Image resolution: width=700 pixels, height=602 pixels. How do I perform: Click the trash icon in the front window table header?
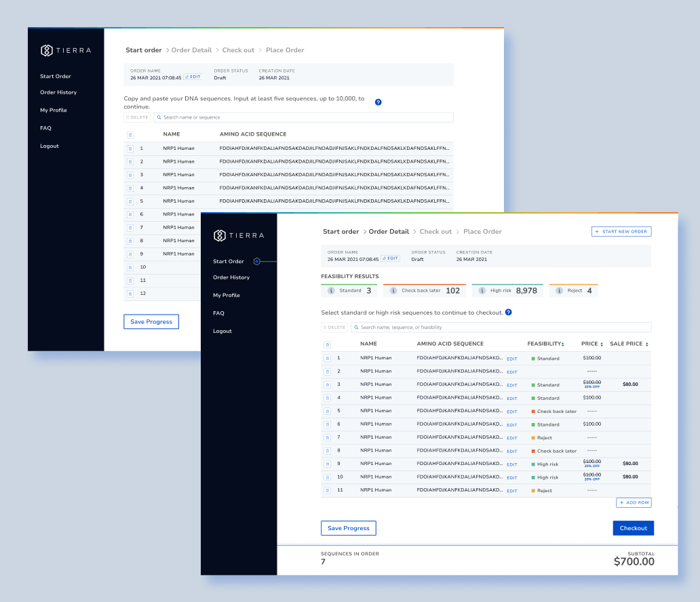[x=327, y=344]
